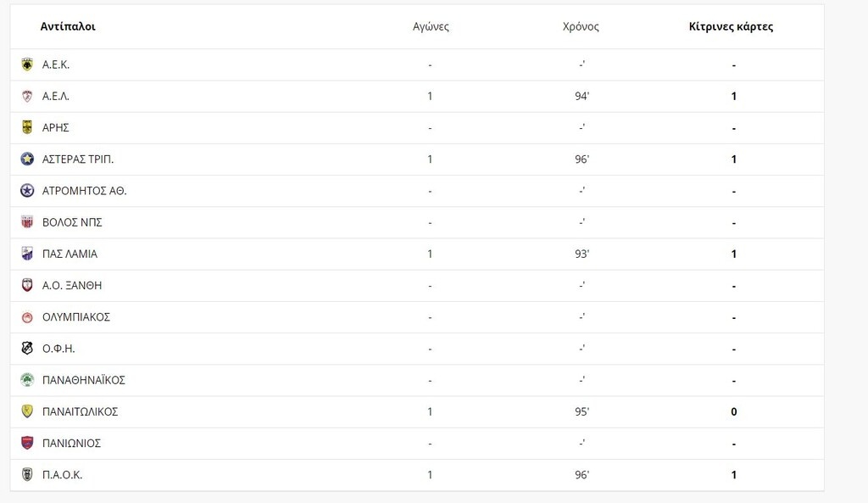Sort by the Αγώνες column header
The width and height of the screenshot is (868, 503).
[x=430, y=26]
